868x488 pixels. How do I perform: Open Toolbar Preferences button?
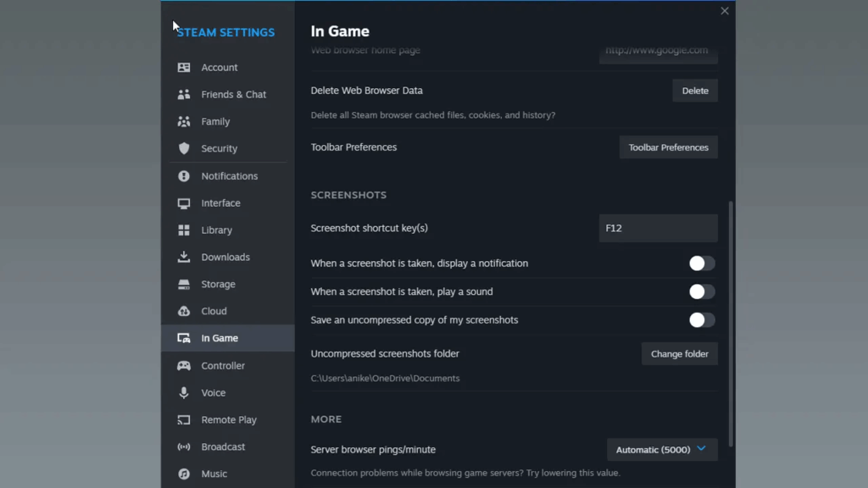[668, 147]
